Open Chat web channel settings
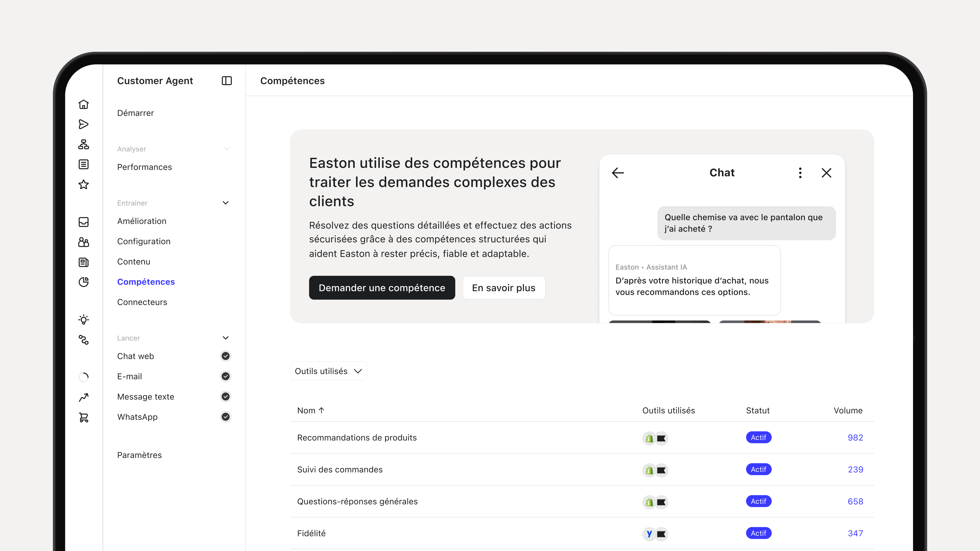Screen dimensions: 980x551 [136, 356]
